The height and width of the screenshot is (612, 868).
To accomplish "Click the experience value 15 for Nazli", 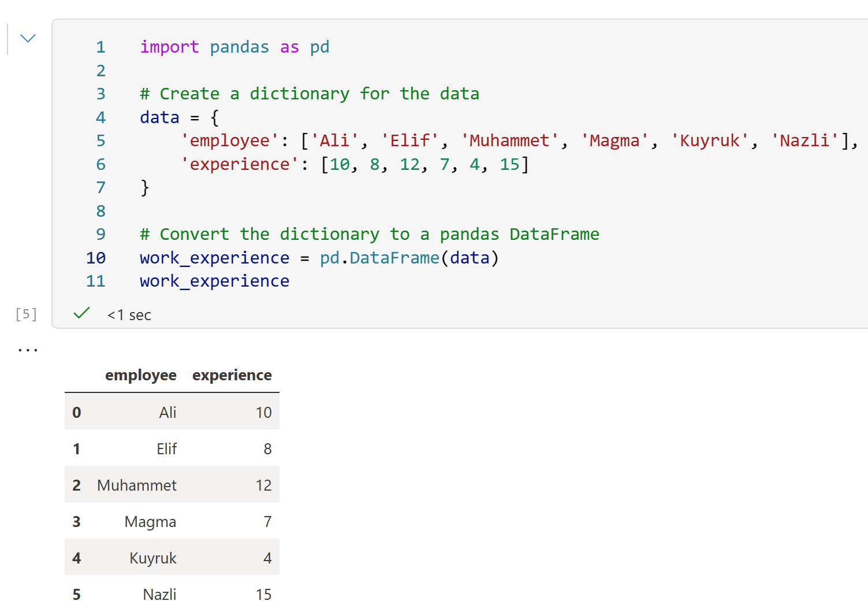I will 263,595.
